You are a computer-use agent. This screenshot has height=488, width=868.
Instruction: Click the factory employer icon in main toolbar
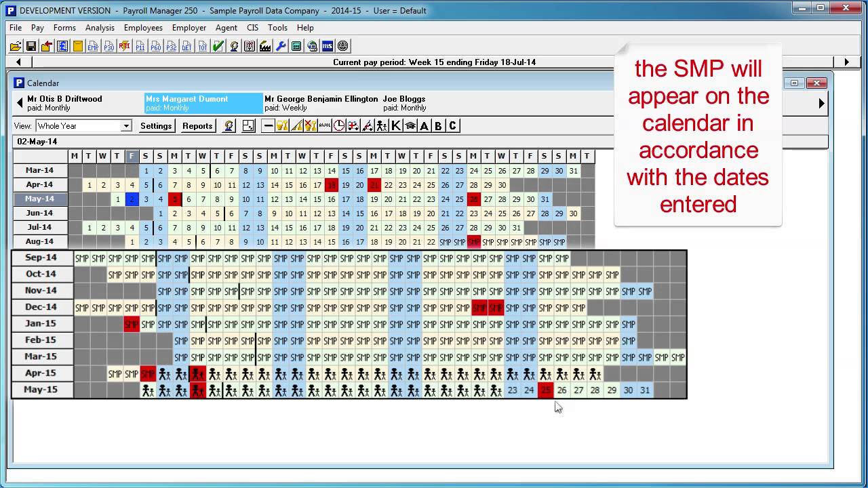point(264,46)
